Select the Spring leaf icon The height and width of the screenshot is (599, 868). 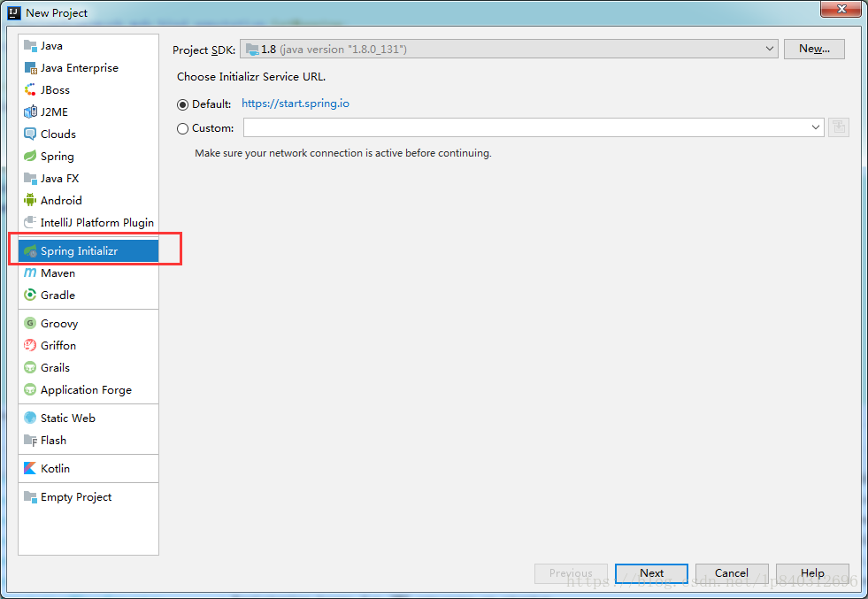click(x=30, y=156)
